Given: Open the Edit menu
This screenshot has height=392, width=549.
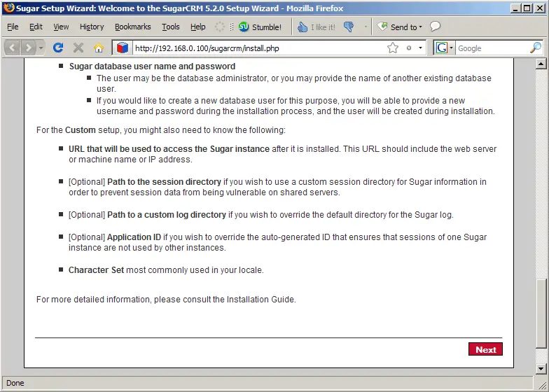Looking at the screenshot, I should pyautogui.click(x=36, y=27).
